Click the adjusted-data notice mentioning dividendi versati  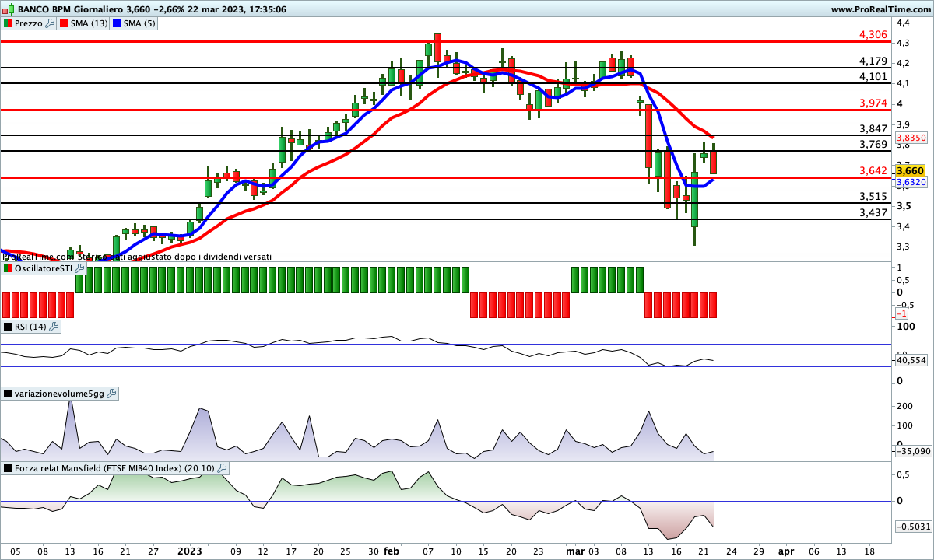(137, 256)
